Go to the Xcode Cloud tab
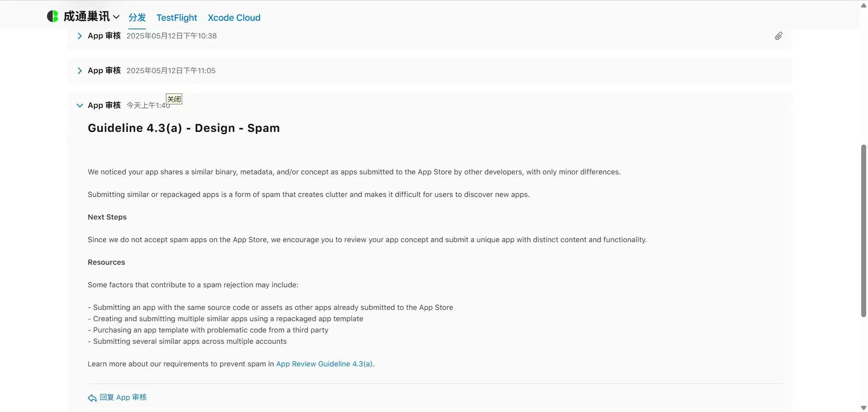This screenshot has width=868, height=412. pyautogui.click(x=234, y=18)
